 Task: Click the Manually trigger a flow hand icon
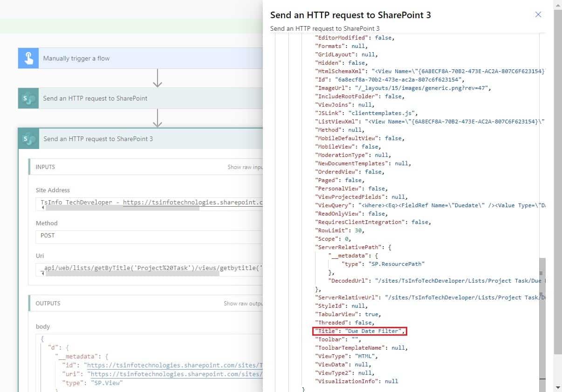(28, 59)
